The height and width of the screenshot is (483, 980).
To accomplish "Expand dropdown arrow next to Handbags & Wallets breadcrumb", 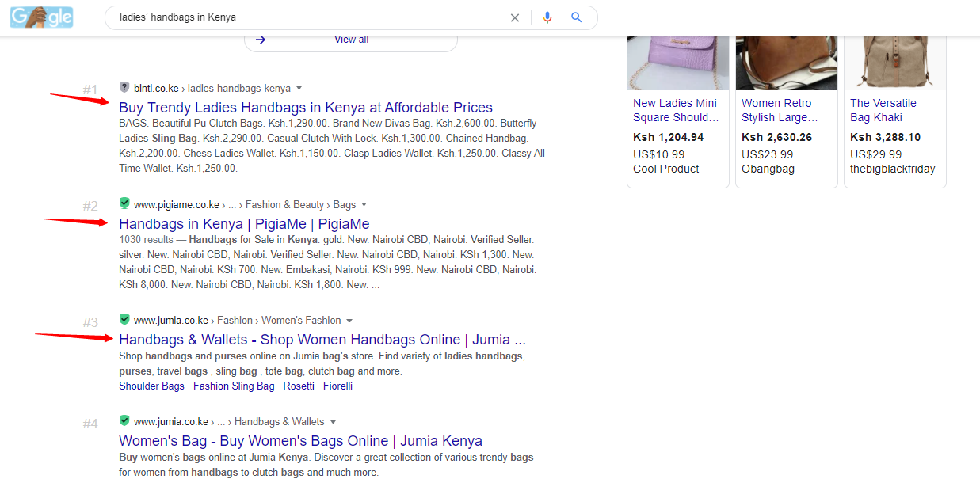I will [x=333, y=422].
